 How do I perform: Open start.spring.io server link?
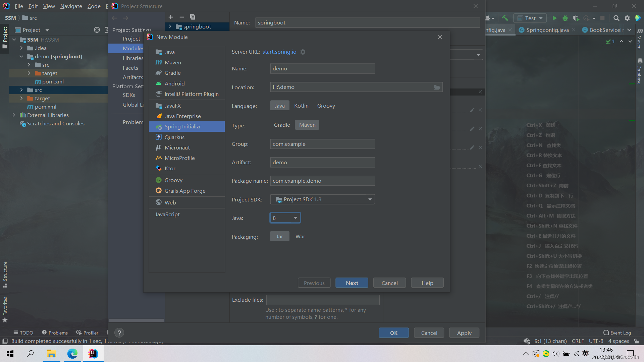(x=279, y=52)
